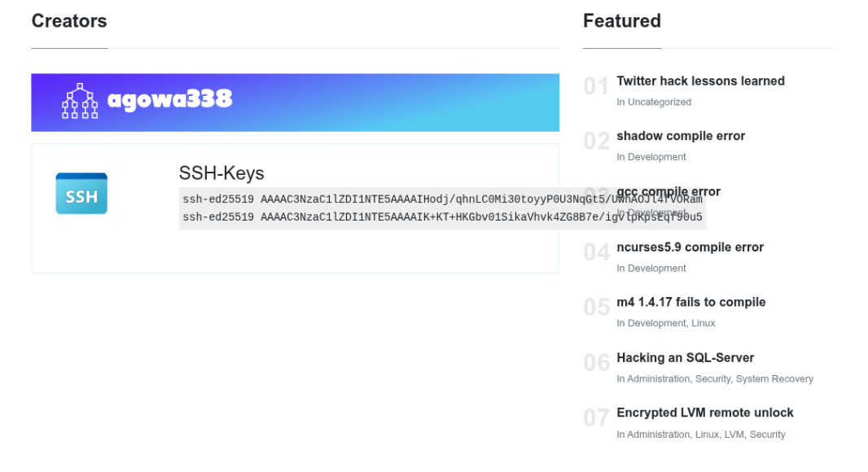Open Development category under shadow compile error
Screen dimensions: 868x472
tap(656, 157)
